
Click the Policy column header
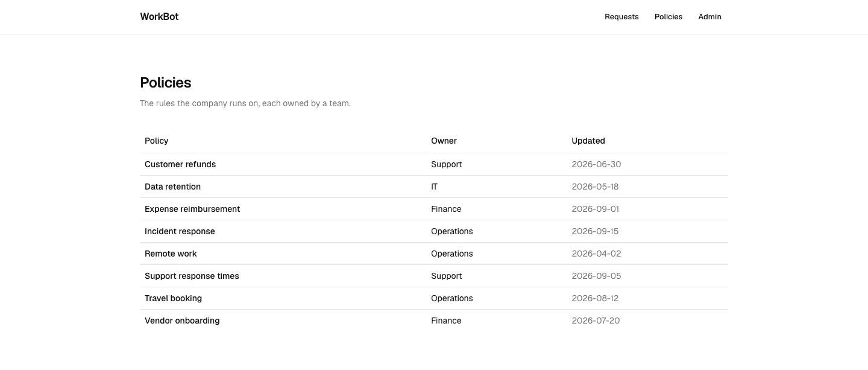click(x=156, y=141)
